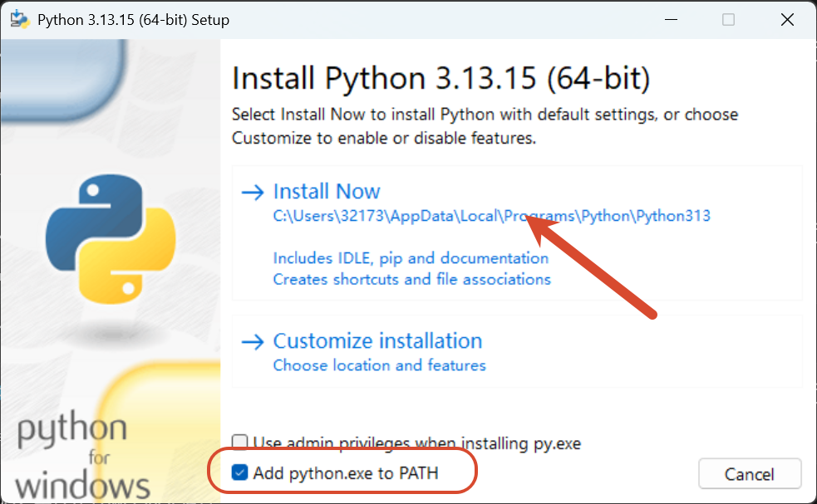Click 'Creates shortcuts and file associations' text
Viewport: 817px width, 504px height.
point(411,279)
